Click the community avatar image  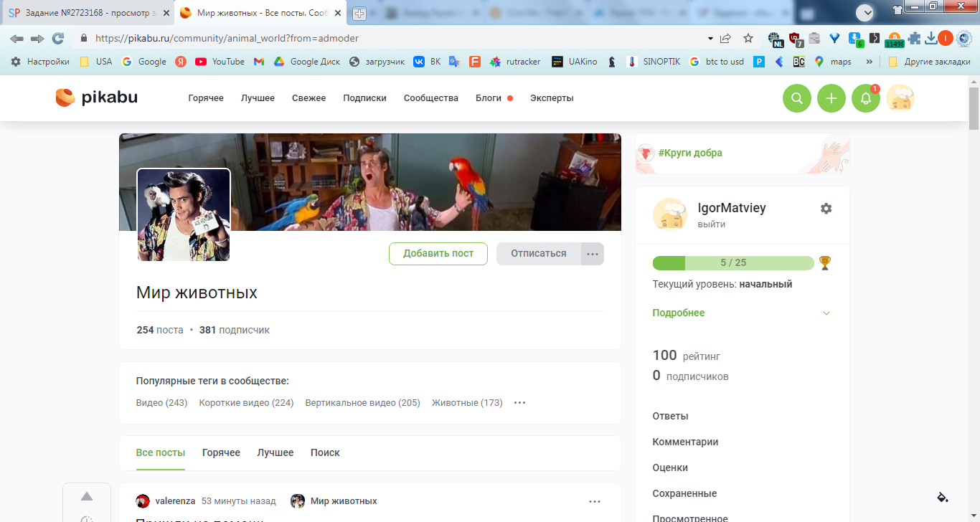pyautogui.click(x=184, y=215)
